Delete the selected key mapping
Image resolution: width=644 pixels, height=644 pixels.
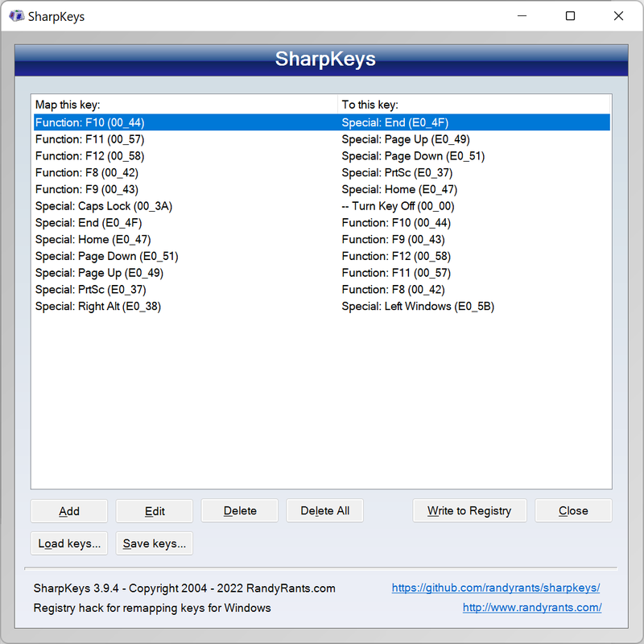click(x=240, y=511)
